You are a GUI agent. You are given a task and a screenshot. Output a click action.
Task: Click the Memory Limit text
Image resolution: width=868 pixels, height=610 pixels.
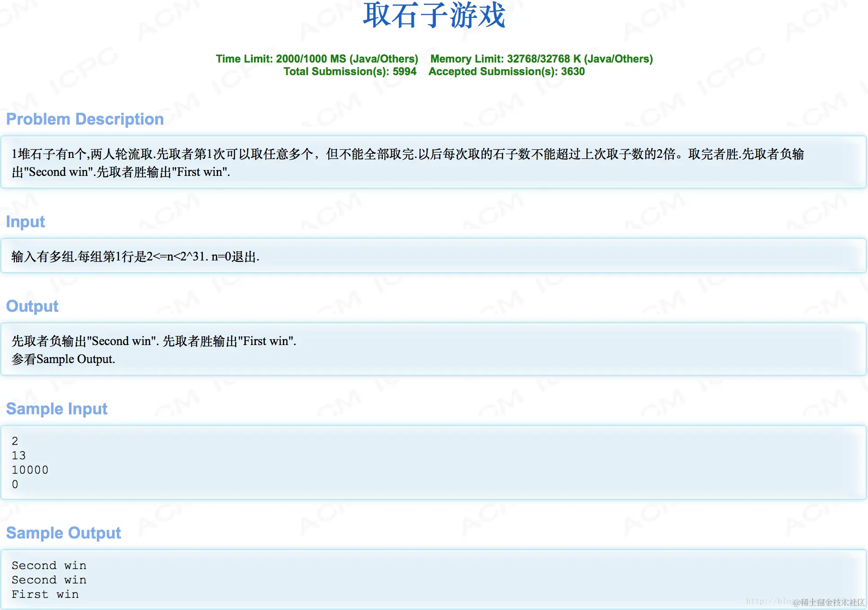click(541, 59)
